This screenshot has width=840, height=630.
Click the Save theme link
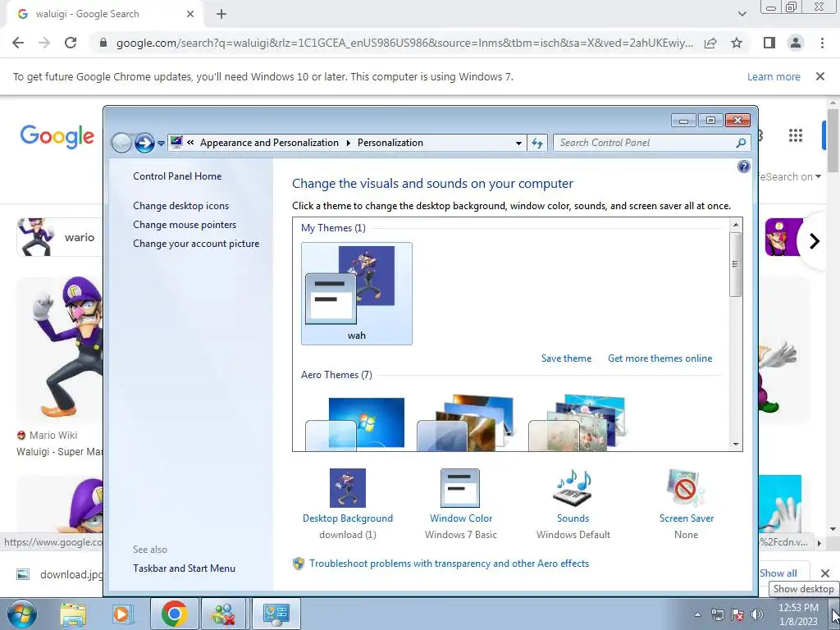point(566,358)
